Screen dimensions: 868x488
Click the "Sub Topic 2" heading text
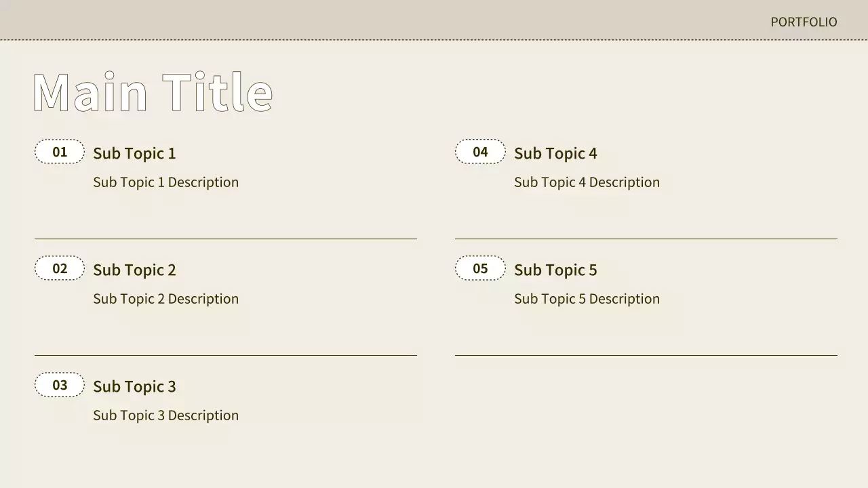click(x=134, y=270)
